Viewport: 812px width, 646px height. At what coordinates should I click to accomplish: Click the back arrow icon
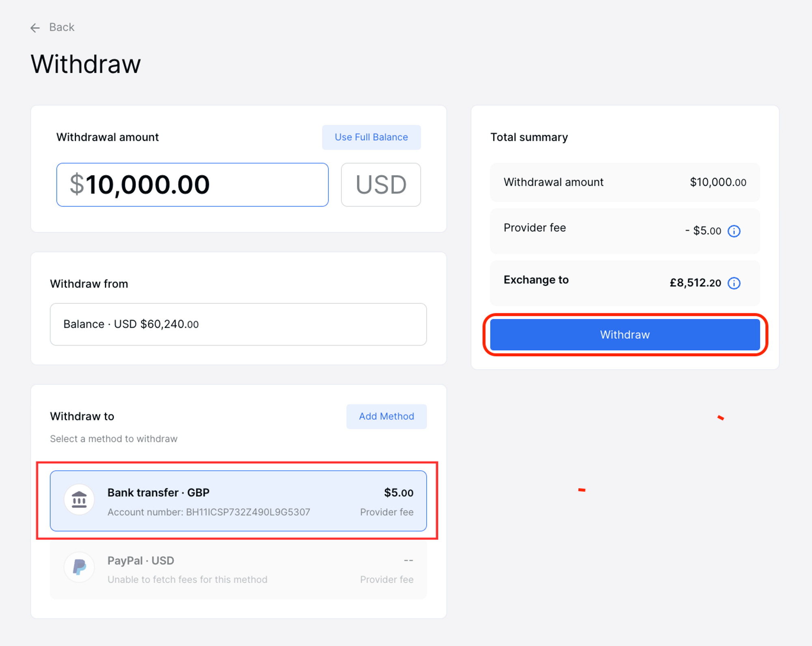(x=35, y=28)
